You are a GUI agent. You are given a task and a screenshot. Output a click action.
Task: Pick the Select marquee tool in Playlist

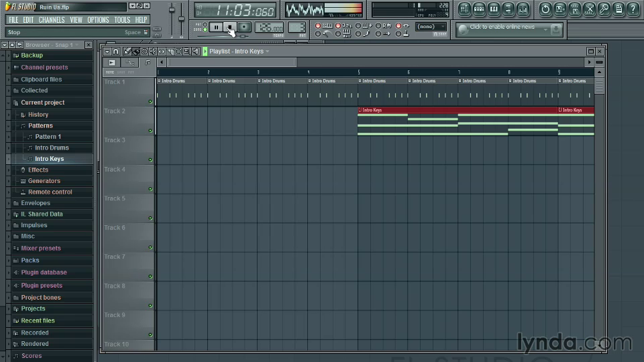click(x=178, y=52)
